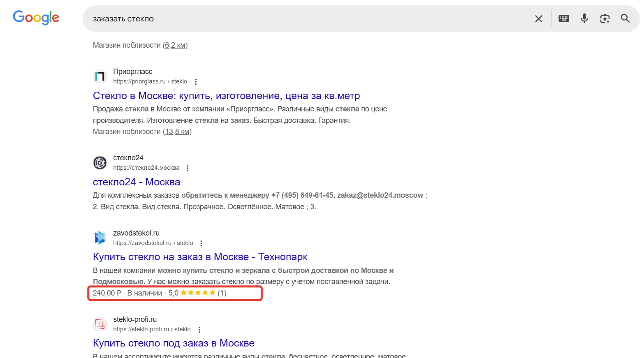644x358 pixels.
Task: Click the 240,00 ₽ price text
Action: point(107,293)
